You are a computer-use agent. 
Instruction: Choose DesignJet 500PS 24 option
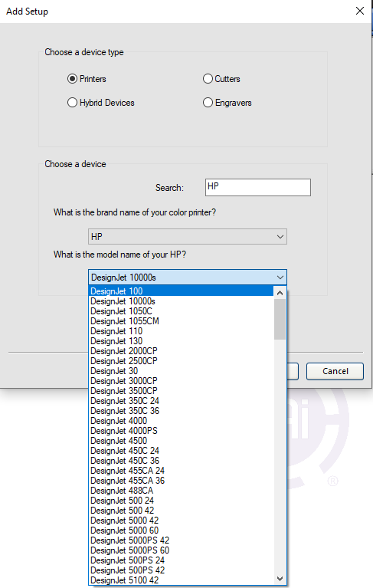pyautogui.click(x=182, y=560)
